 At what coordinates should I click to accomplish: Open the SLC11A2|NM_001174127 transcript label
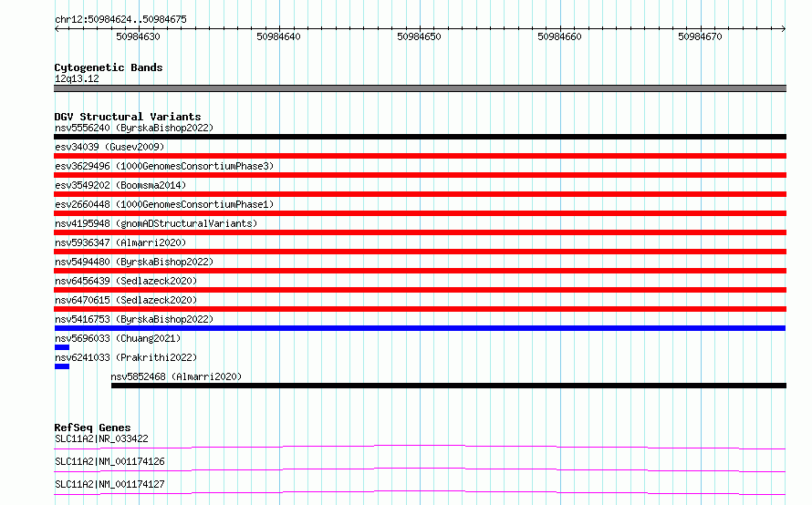[109, 484]
